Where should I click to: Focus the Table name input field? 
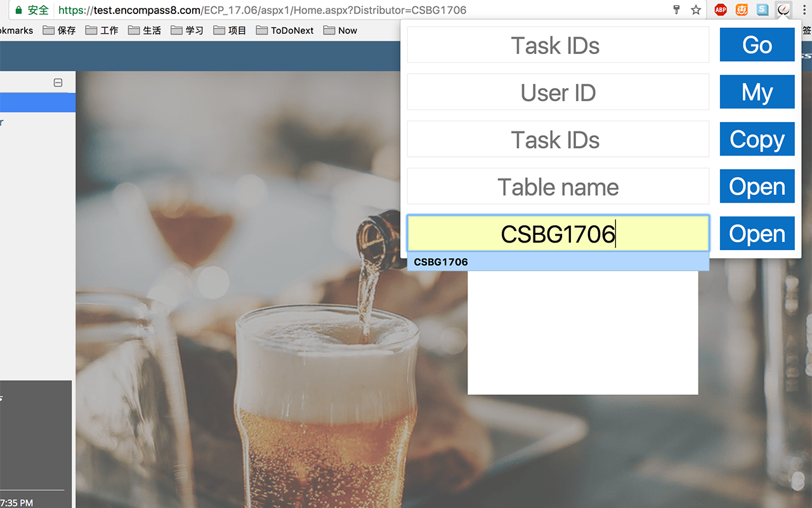558,186
